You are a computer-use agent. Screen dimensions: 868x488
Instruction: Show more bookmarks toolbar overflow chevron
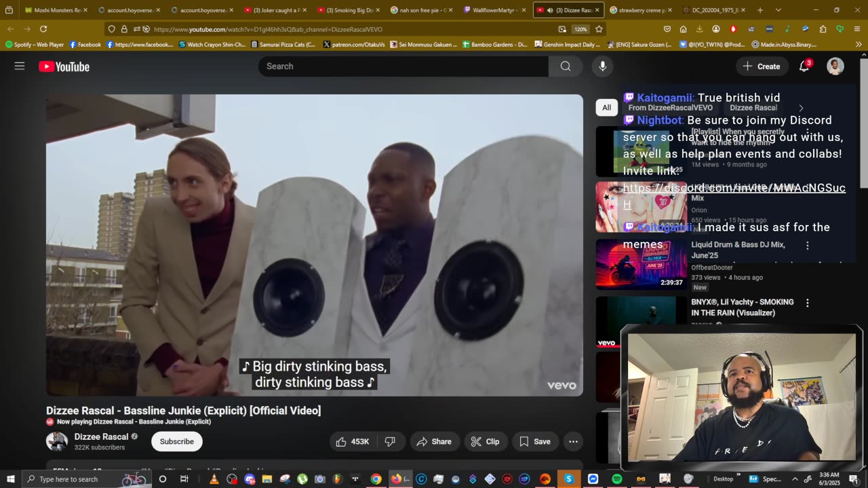[x=859, y=44]
